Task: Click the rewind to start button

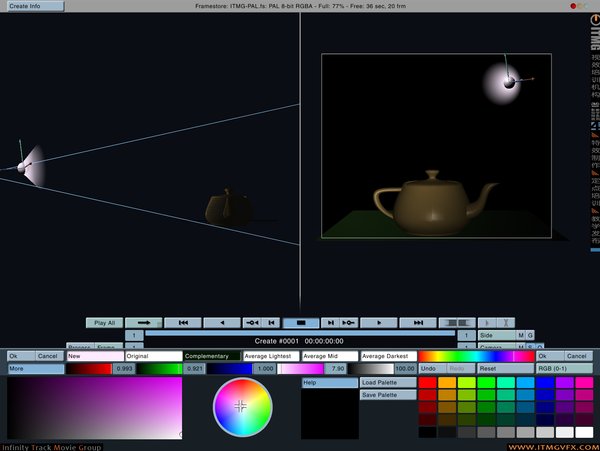Action: pyautogui.click(x=183, y=323)
